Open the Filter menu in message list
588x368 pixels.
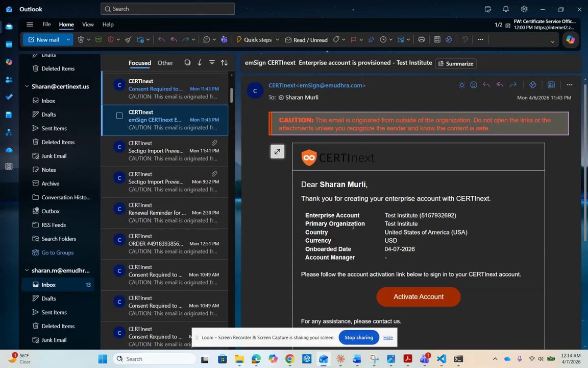(212, 63)
